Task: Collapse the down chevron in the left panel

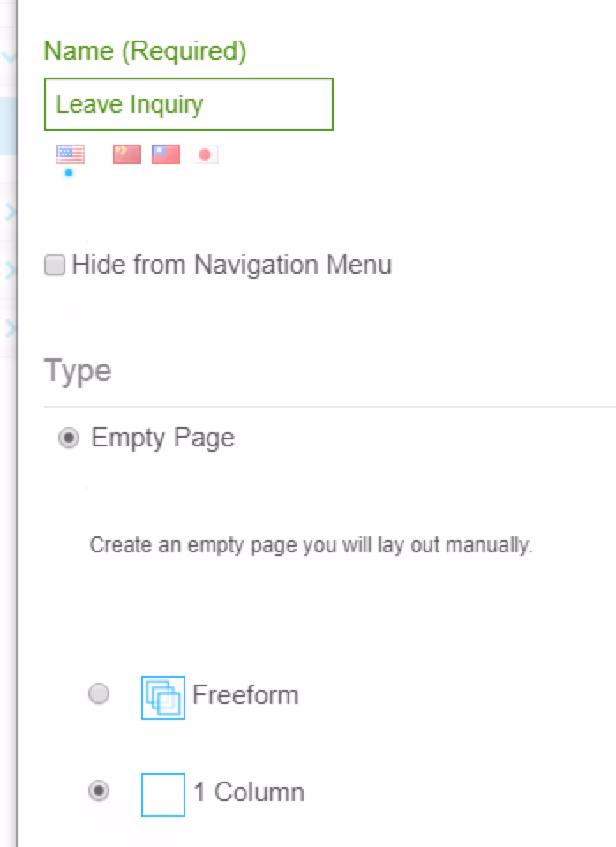Action: 10,58
